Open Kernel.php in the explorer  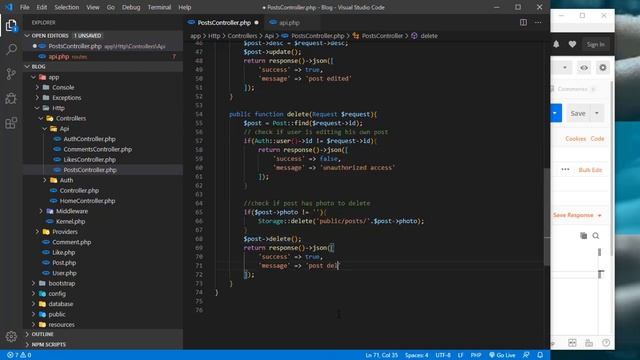(70, 222)
